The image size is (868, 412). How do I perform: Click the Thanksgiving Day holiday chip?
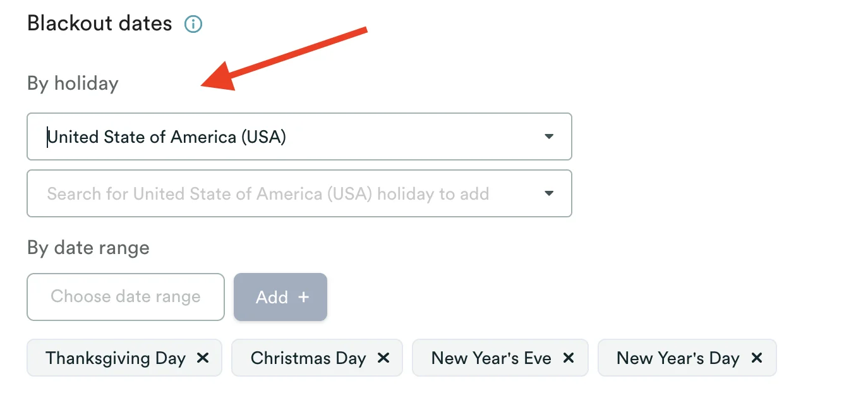click(115, 358)
